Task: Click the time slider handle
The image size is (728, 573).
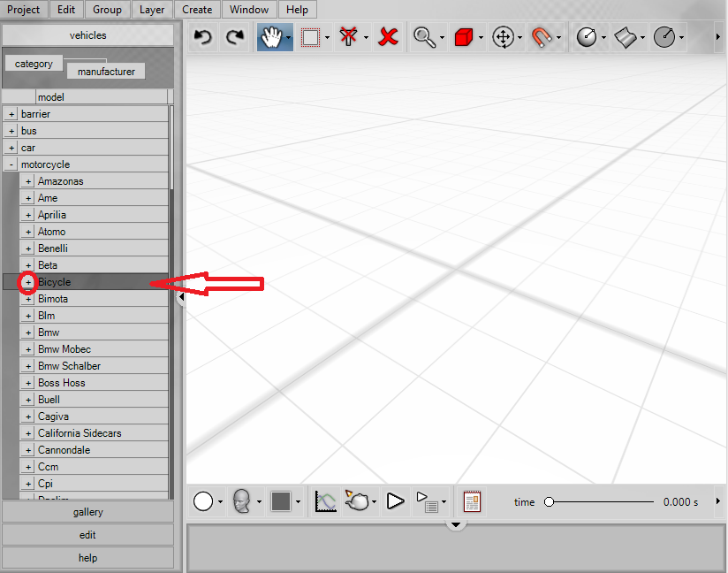Action: 550,502
